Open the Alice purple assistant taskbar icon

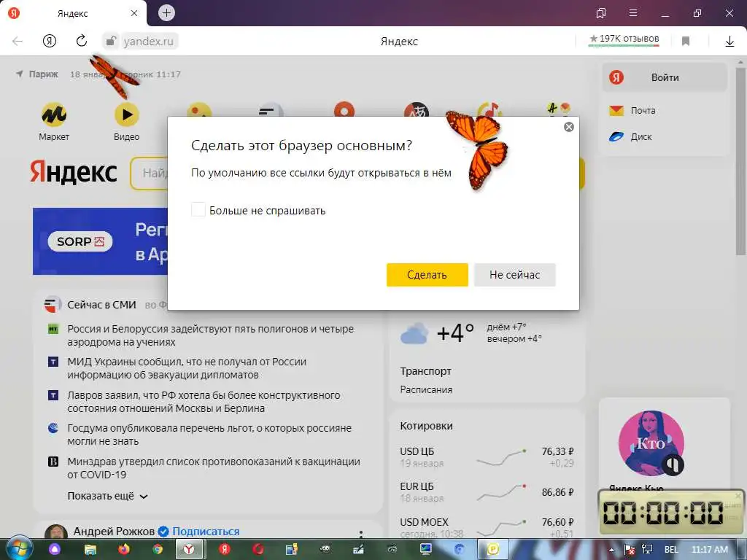click(55, 550)
